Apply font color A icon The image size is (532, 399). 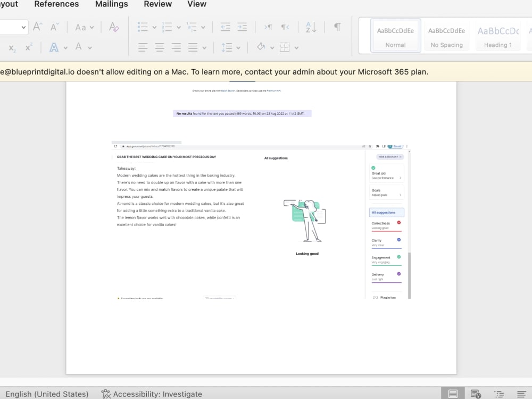click(78, 47)
